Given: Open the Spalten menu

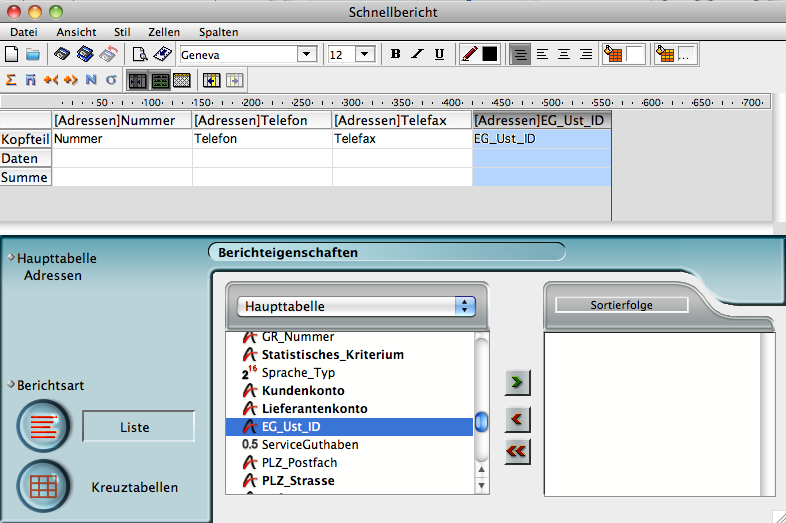Looking at the screenshot, I should pyautogui.click(x=218, y=32).
